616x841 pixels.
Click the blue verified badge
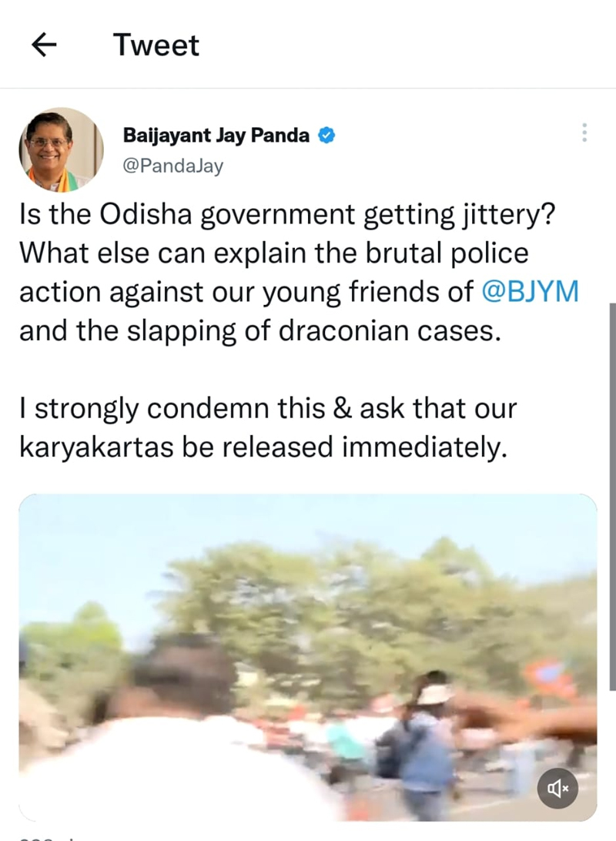click(327, 136)
